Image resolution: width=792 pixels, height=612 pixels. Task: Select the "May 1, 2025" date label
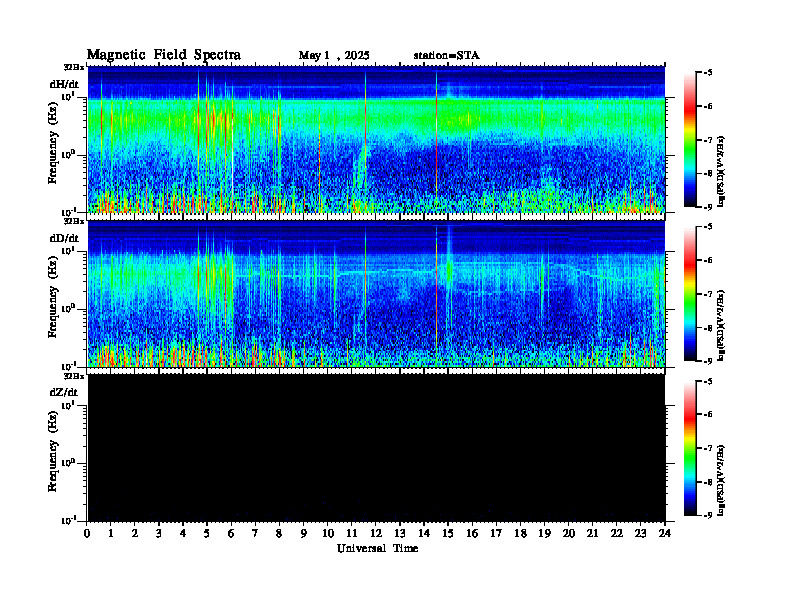(334, 56)
